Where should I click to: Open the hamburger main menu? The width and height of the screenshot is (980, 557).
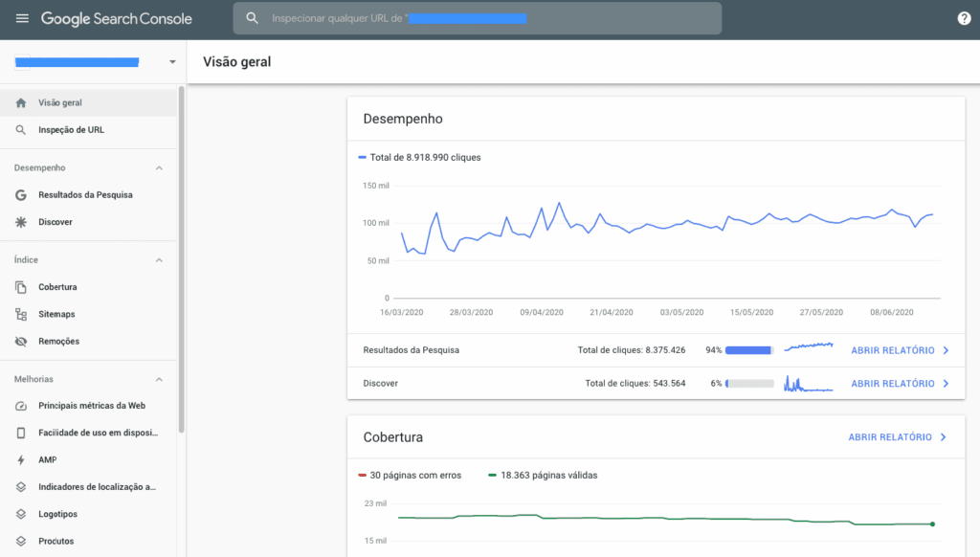[x=22, y=19]
